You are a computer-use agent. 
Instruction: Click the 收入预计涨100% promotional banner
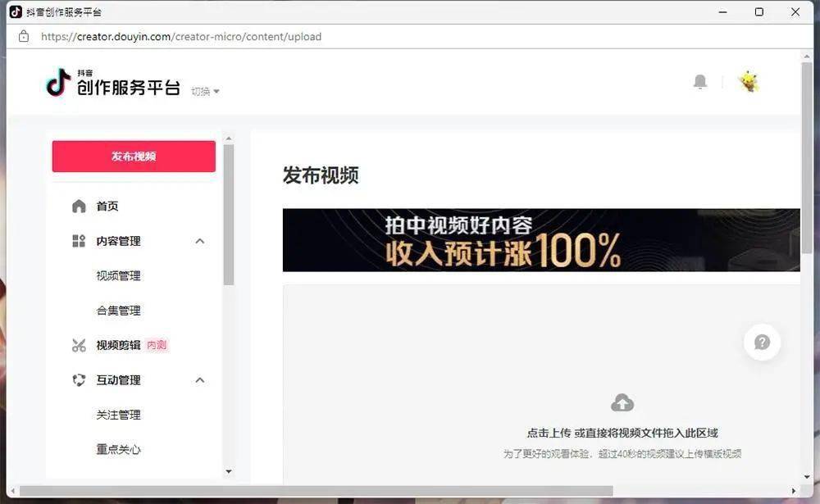point(540,240)
